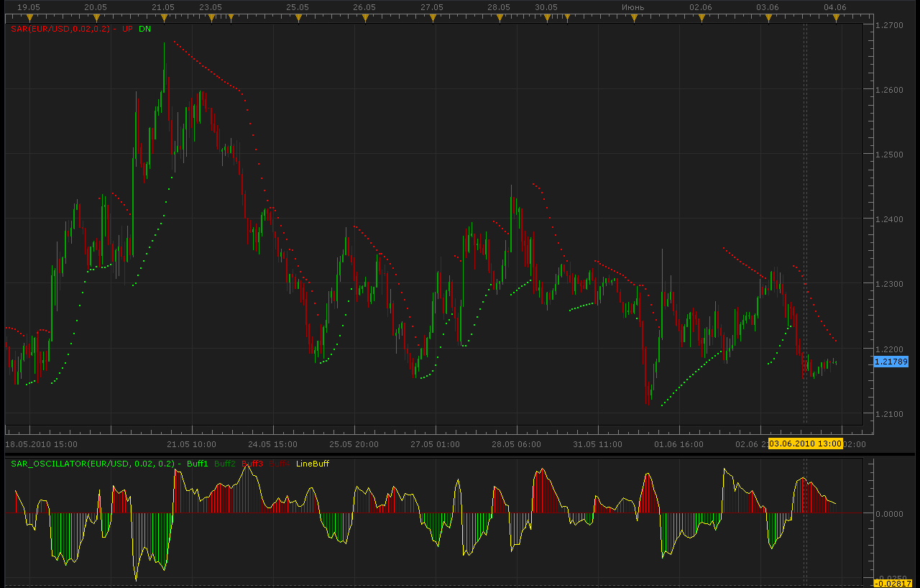
Task: Click the yellow LineBuff legend entry
Action: tap(313, 464)
